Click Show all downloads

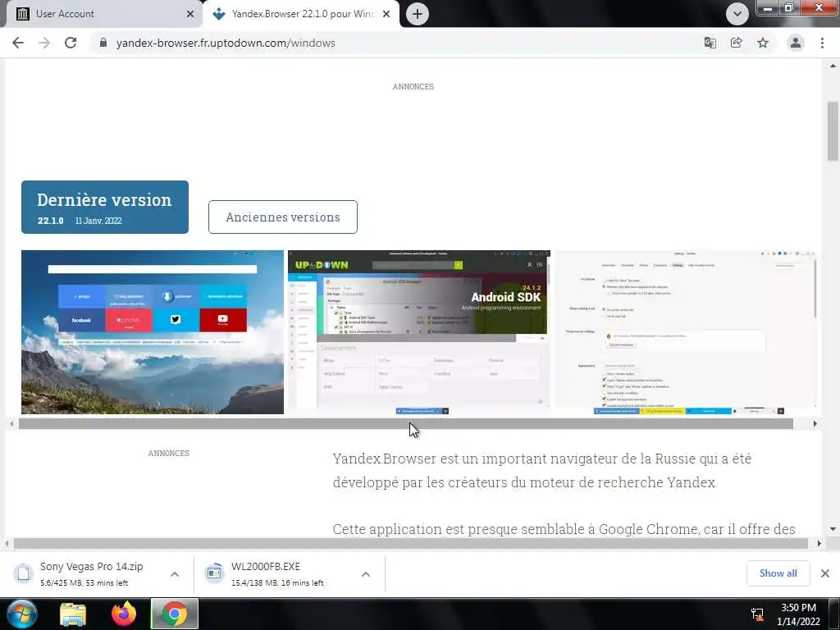coord(778,573)
